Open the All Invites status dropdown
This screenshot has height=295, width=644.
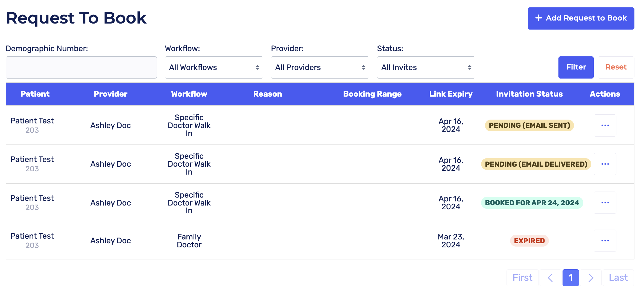[426, 67]
